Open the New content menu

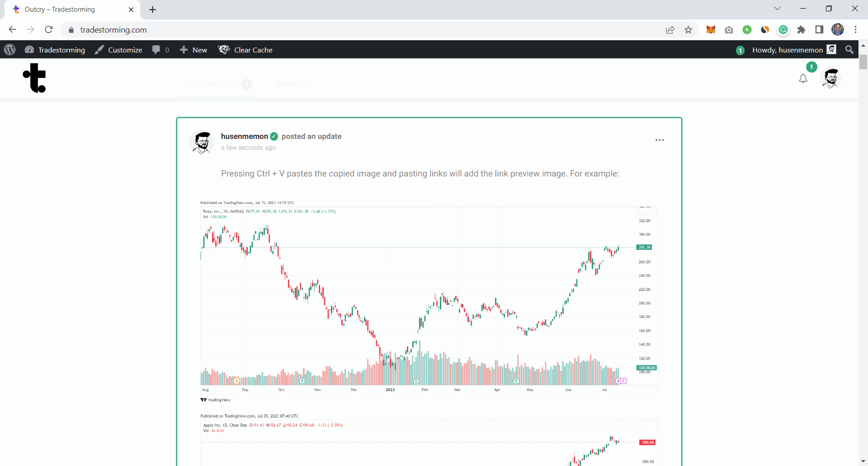click(193, 50)
